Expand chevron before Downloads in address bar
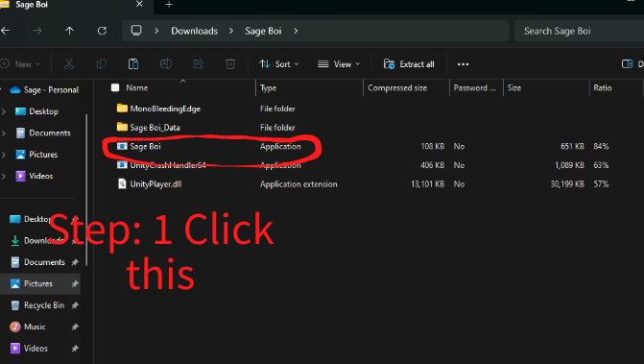Screen dimensions: 644x364 pos(156,31)
